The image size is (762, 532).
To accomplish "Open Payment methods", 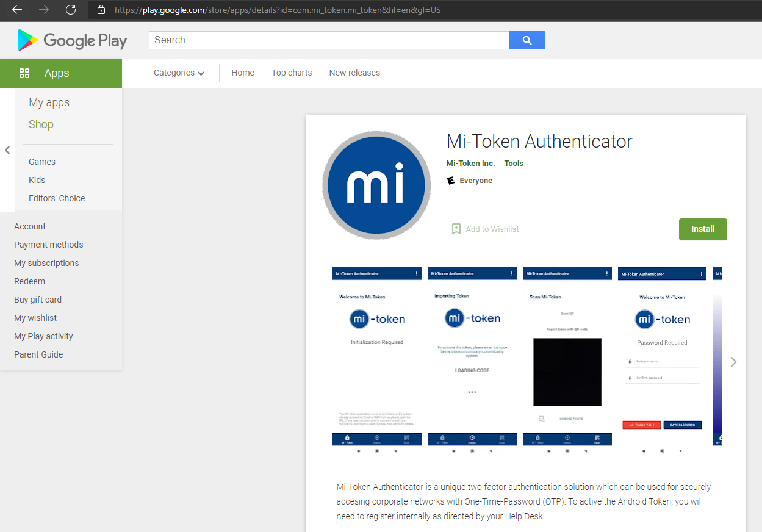I will [49, 245].
